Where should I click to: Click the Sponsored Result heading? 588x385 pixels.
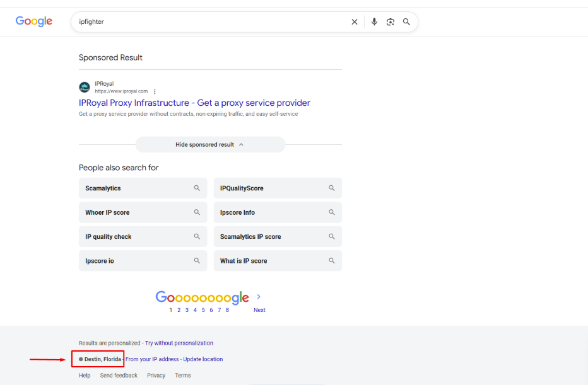[110, 58]
